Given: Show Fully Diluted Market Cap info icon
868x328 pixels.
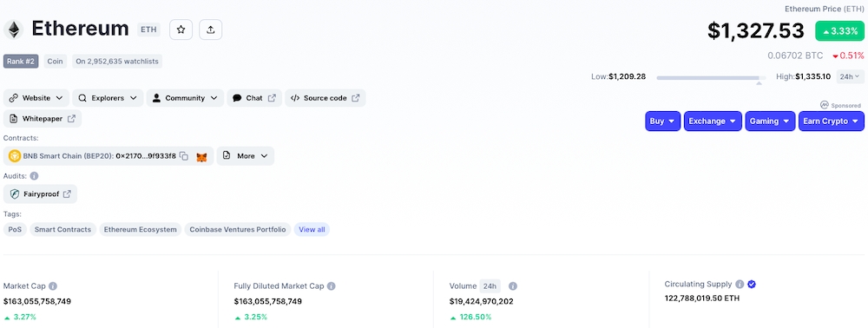Looking at the screenshot, I should pyautogui.click(x=331, y=286).
